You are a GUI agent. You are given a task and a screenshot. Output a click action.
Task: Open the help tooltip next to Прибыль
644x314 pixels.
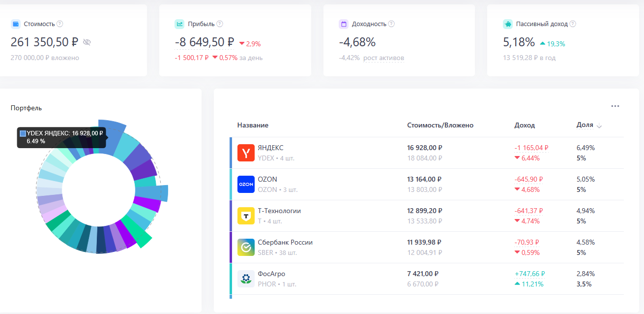click(x=220, y=24)
